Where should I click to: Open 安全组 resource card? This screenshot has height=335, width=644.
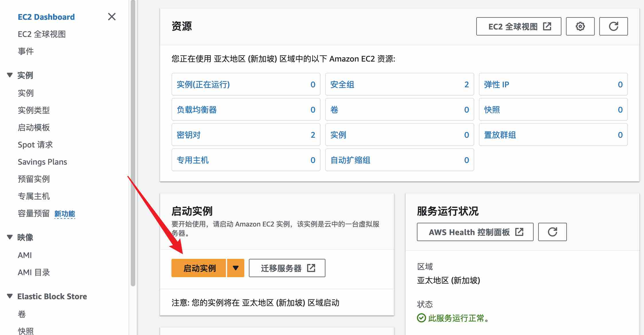400,84
